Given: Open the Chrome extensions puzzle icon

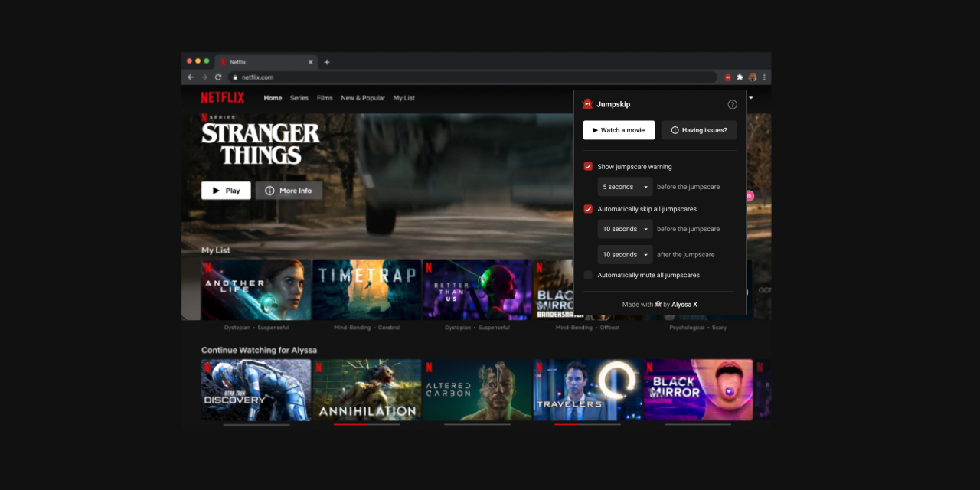Looking at the screenshot, I should (740, 77).
